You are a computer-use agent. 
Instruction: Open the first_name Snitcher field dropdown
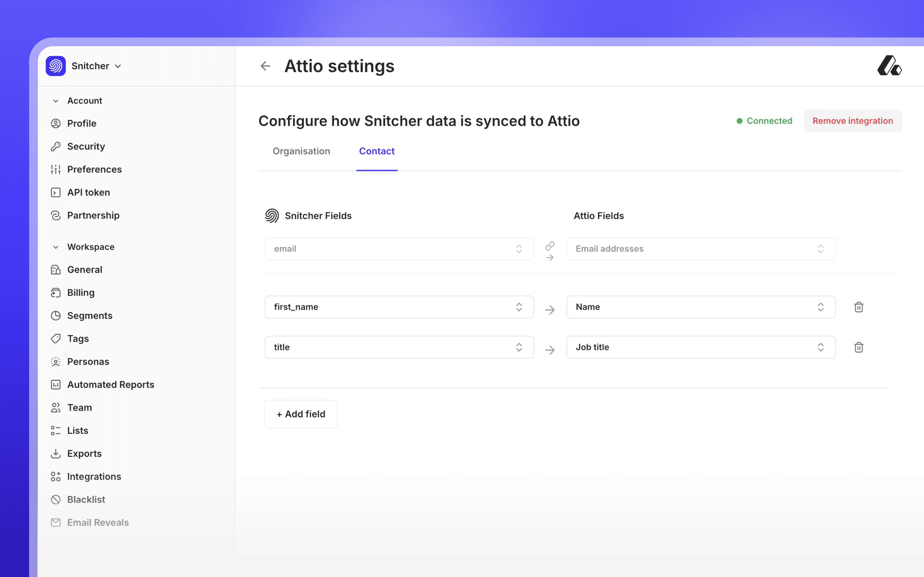tap(399, 307)
